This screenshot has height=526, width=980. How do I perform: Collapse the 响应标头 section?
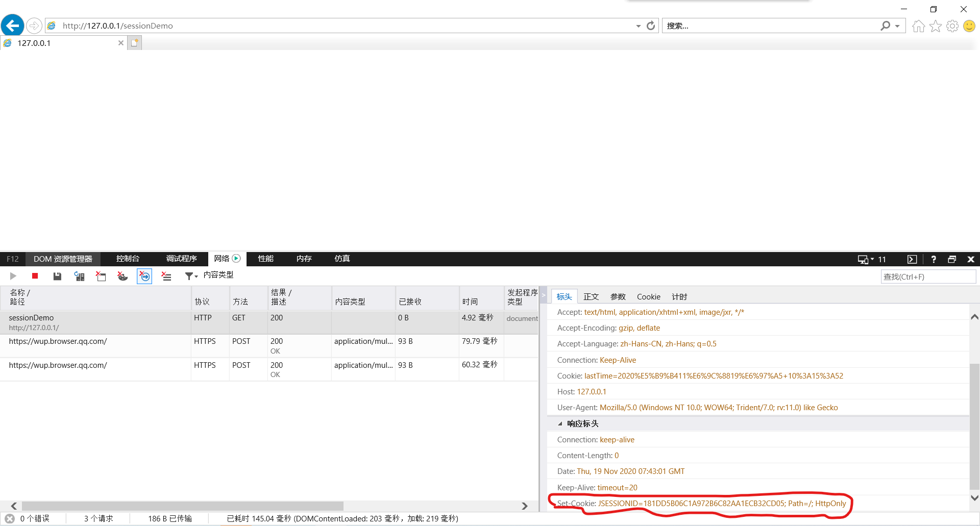click(560, 423)
